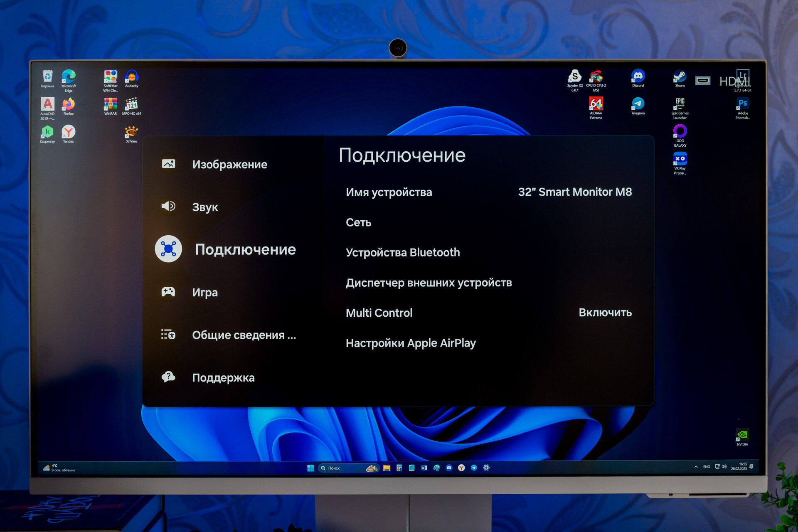798x532 pixels.
Task: Launch Microsoft Edge from desktop
Action: coord(69,81)
